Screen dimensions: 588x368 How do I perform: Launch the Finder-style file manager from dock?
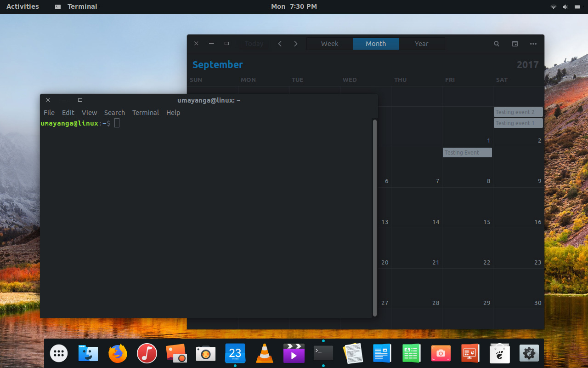click(x=88, y=353)
